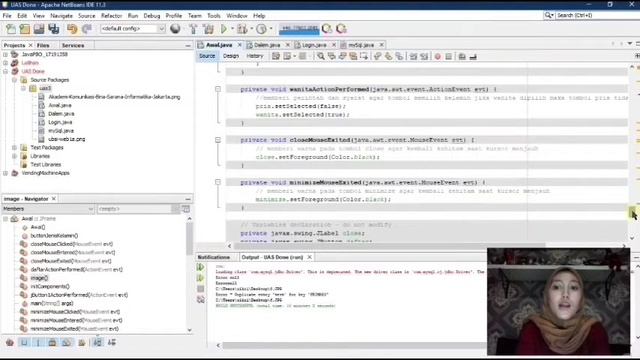Click the New Project toolbar icon
This screenshot has height=360, width=640.
pyautogui.click(x=25, y=29)
